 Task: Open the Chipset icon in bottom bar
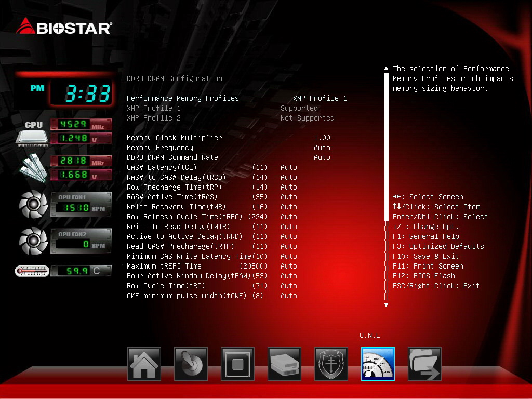coord(237,364)
